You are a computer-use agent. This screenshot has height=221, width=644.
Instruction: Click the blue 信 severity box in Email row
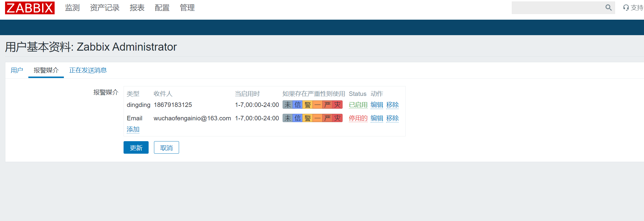[x=298, y=118]
